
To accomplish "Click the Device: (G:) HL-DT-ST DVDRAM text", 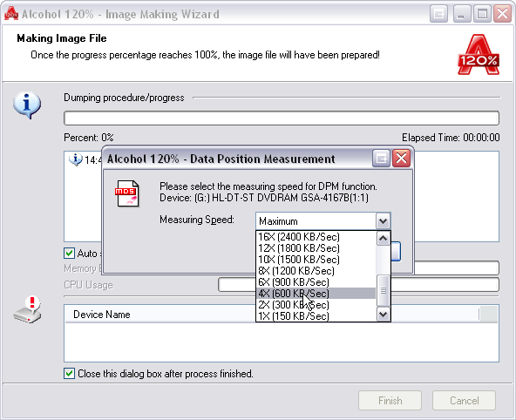I will (264, 198).
